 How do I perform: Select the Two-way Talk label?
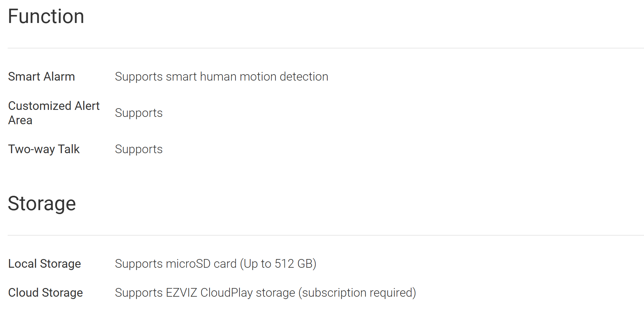point(44,149)
